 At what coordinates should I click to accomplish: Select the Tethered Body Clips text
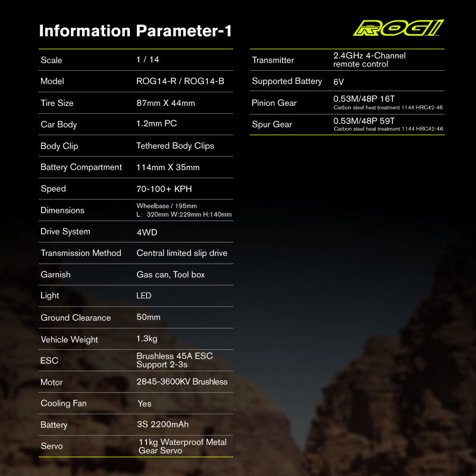[x=175, y=146]
